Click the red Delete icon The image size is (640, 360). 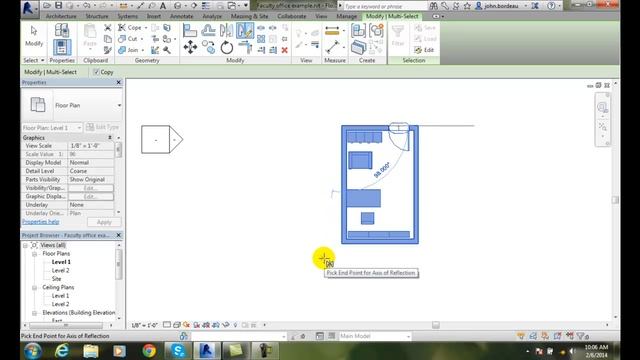point(284,50)
